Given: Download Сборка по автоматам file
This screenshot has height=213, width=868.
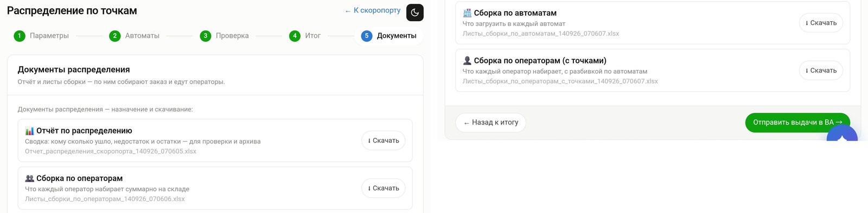Looking at the screenshot, I should click(x=821, y=23).
